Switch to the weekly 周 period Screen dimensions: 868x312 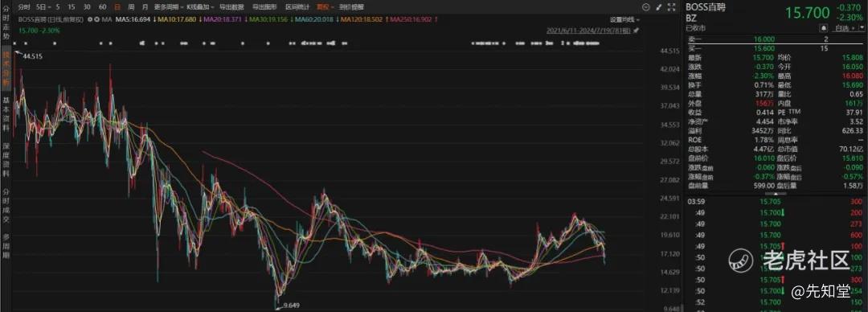click(x=131, y=7)
